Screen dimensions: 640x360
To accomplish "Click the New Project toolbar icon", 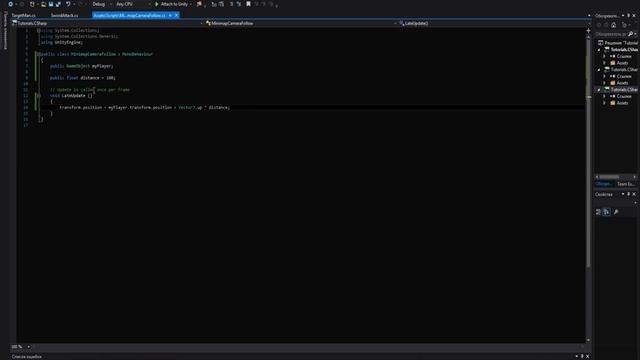I will coord(32,4).
